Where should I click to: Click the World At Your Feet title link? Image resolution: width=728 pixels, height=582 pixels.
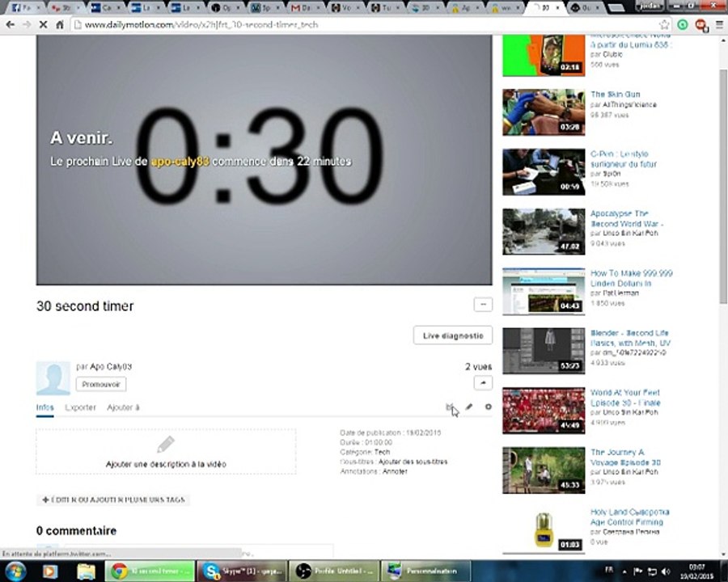tap(625, 398)
